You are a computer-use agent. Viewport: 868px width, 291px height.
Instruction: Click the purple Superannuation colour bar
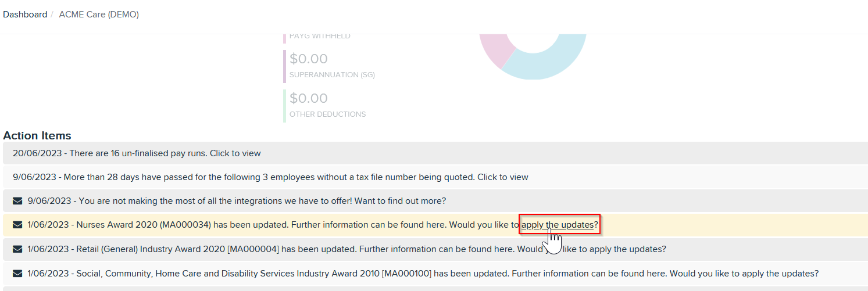click(285, 66)
